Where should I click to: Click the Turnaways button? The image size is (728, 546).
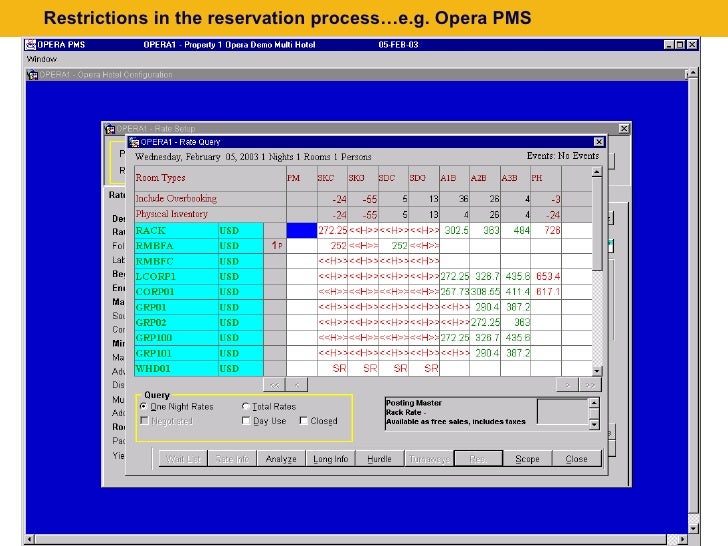pyautogui.click(x=429, y=459)
